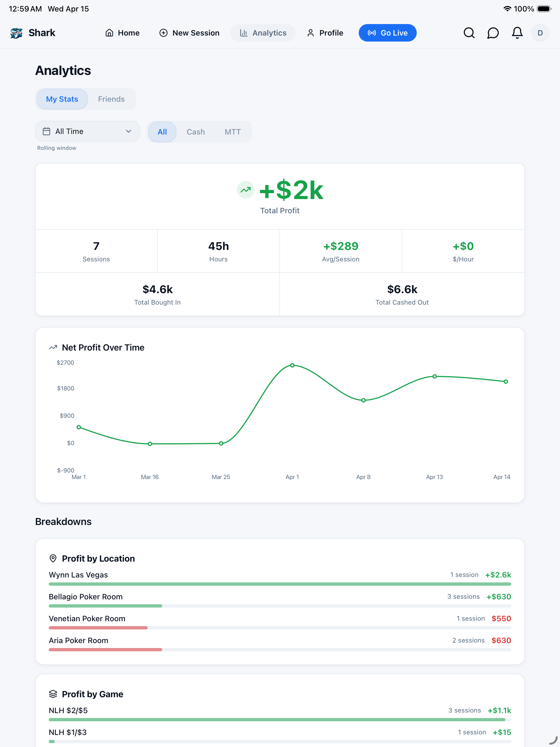Open the chat messages icon

[493, 33]
